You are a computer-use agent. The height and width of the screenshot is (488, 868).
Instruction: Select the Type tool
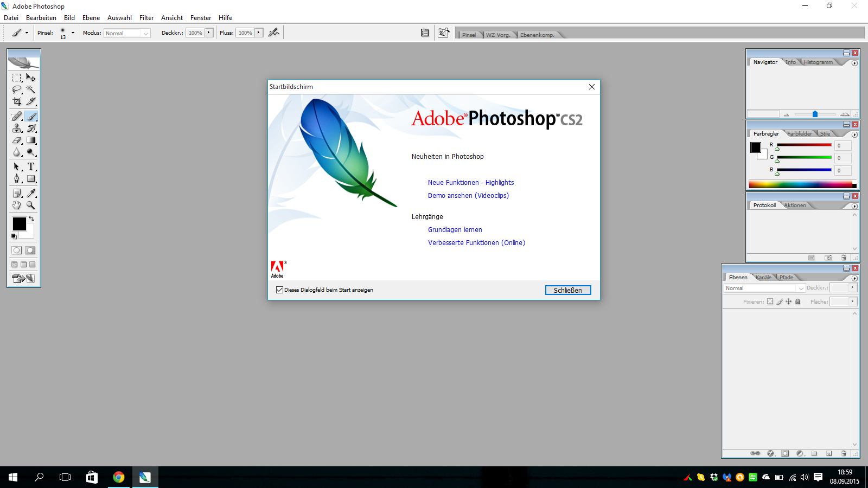(31, 166)
